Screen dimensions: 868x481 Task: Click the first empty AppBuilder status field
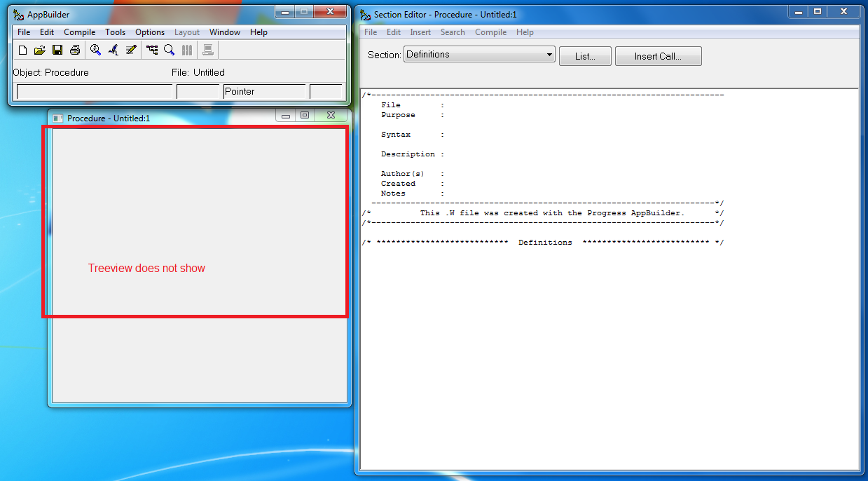coord(95,92)
